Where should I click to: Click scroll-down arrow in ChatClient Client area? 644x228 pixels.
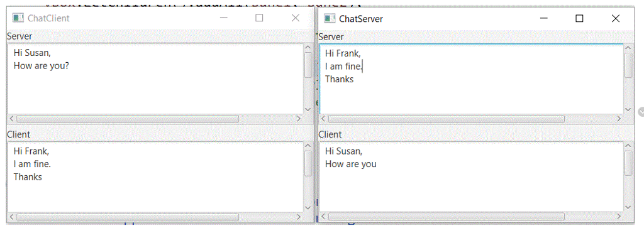[308, 207]
